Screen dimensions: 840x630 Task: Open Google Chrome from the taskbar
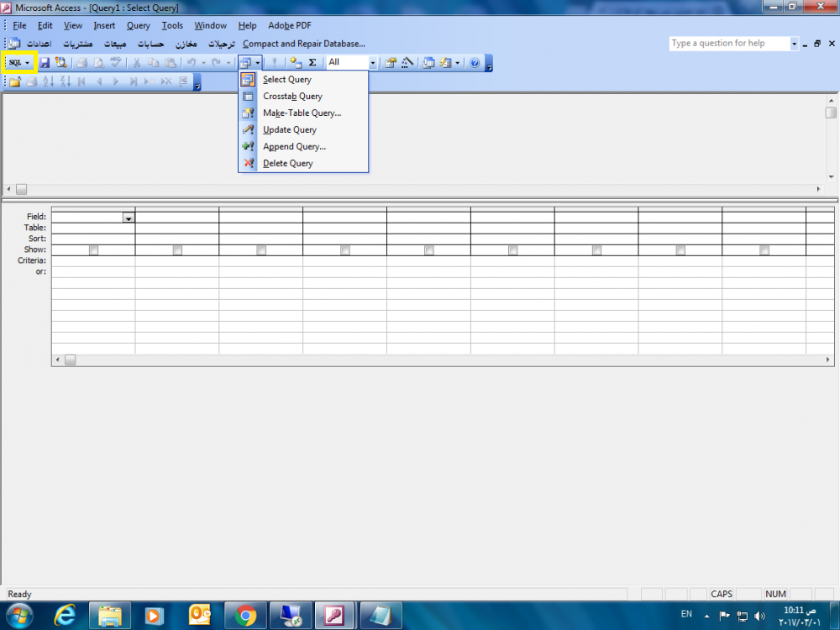[244, 616]
